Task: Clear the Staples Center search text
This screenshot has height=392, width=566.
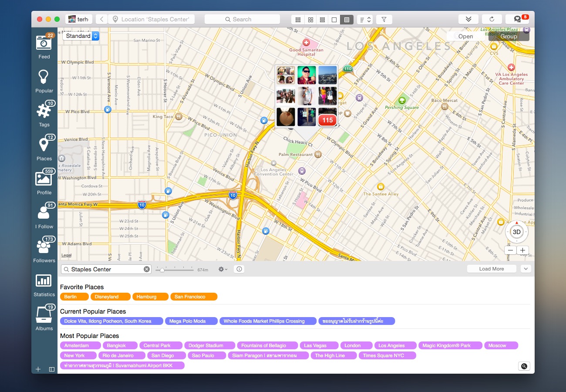Action: coord(147,269)
